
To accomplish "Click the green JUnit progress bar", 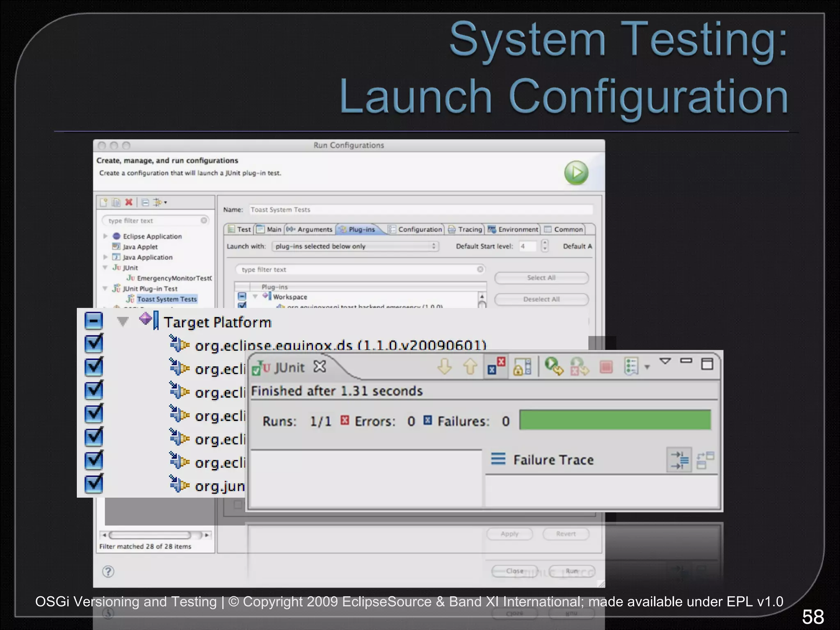I will [615, 420].
